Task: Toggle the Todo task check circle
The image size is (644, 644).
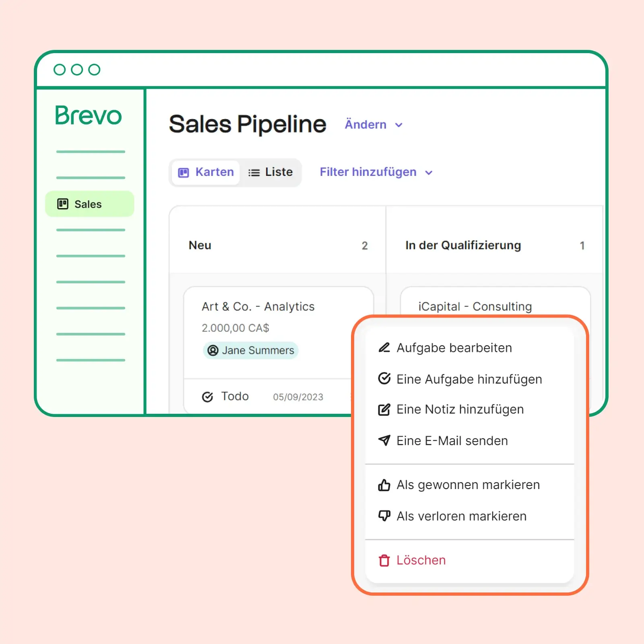Action: 207,397
